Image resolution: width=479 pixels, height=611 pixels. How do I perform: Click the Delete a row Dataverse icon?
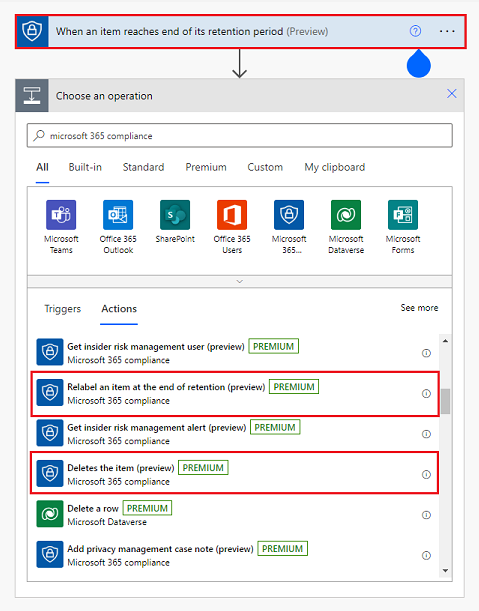tap(50, 514)
